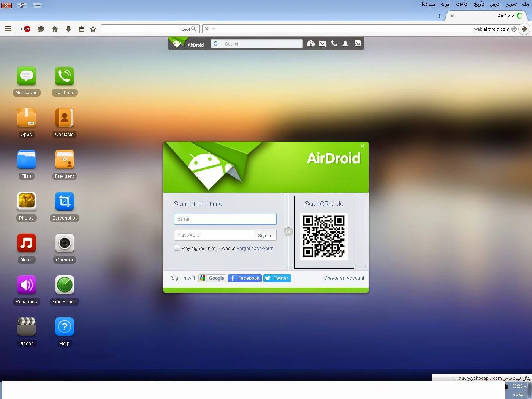Image resolution: width=532 pixels, height=399 pixels.
Task: Click the web.airdroid.com address bar
Action: coord(361,29)
